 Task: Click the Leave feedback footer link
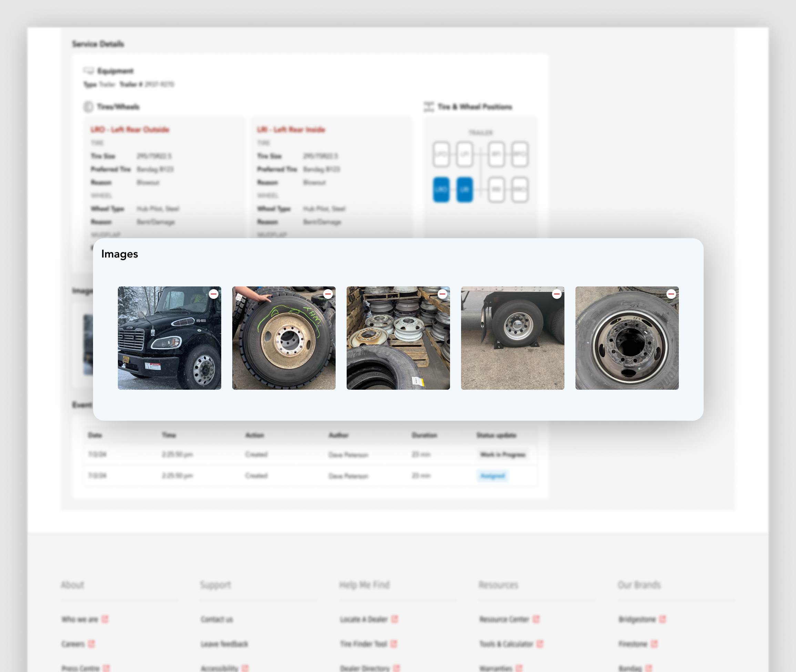[x=224, y=644]
